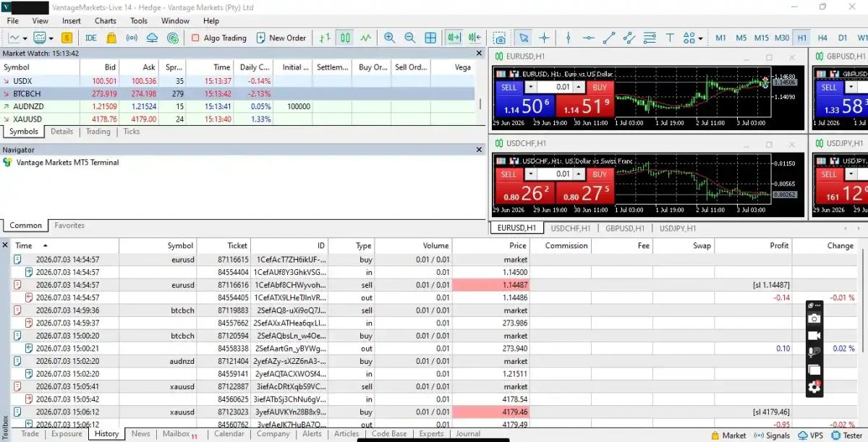Click USDCHF SELL button
Image resolution: width=868 pixels, height=442 pixels.
point(509,174)
